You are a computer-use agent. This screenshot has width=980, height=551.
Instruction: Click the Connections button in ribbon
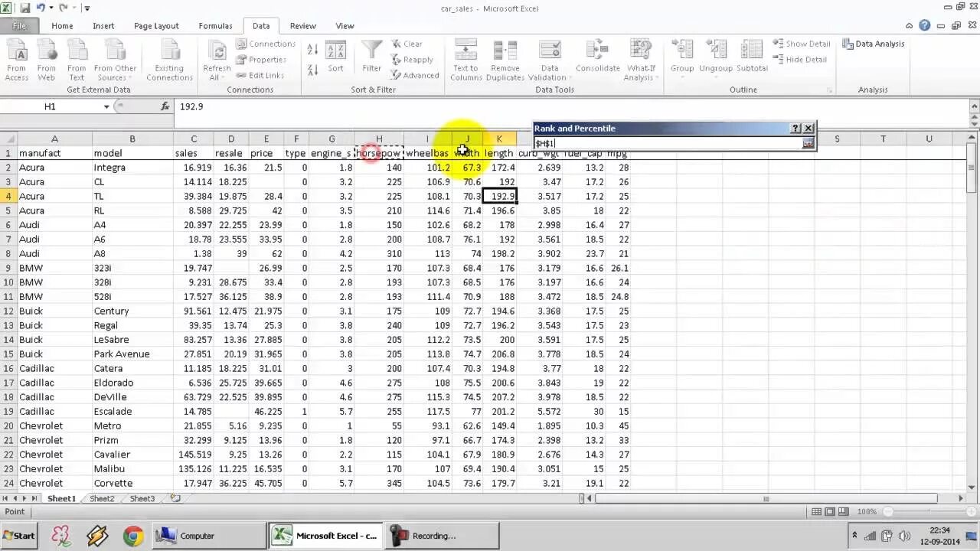tap(265, 44)
